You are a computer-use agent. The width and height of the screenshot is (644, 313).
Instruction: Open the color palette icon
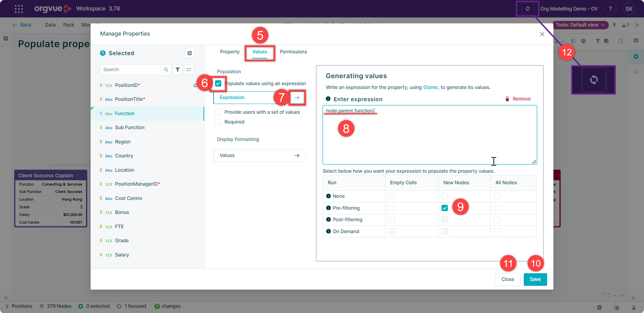coord(583,41)
